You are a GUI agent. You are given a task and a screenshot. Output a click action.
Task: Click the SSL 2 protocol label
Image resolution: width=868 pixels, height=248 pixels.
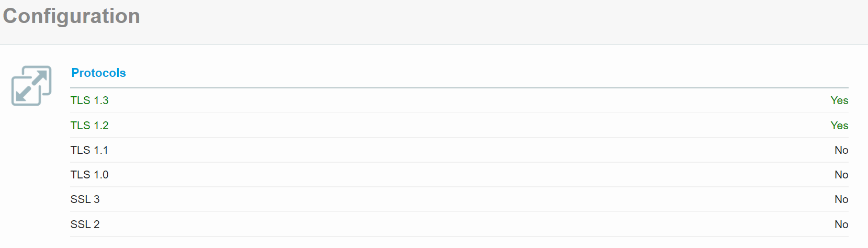tap(85, 224)
